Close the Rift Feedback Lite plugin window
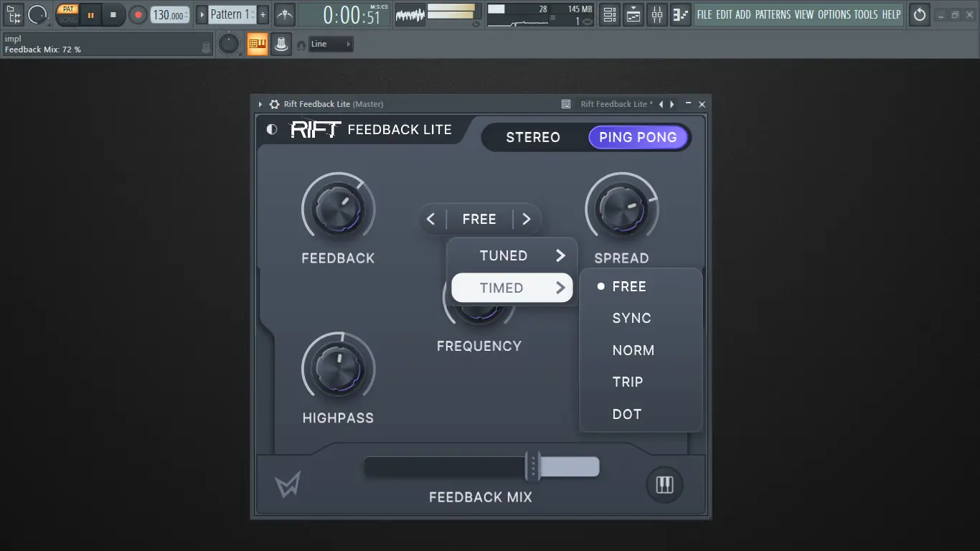 pyautogui.click(x=702, y=104)
